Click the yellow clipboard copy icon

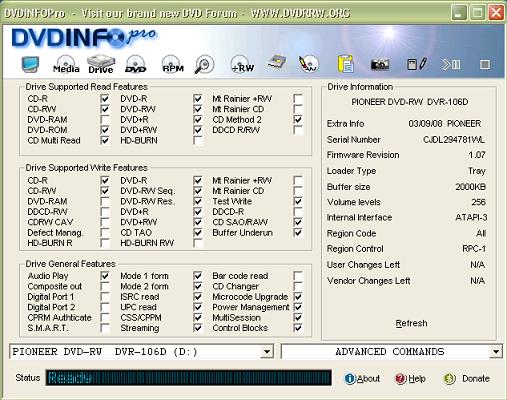345,64
